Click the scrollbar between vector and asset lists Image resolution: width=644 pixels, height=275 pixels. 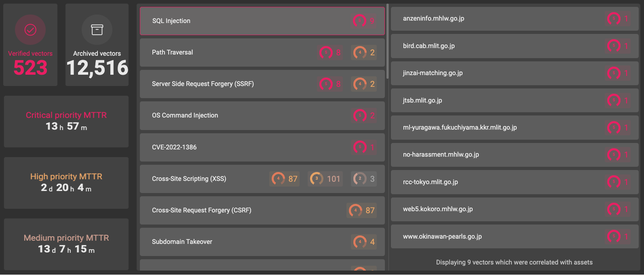point(387,40)
